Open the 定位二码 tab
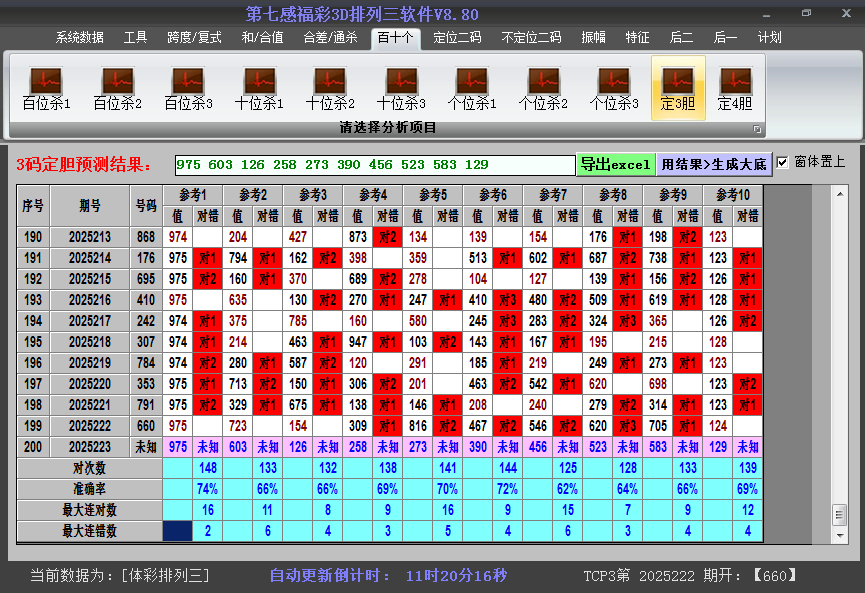Screen dimensions: 865x593 pos(457,38)
